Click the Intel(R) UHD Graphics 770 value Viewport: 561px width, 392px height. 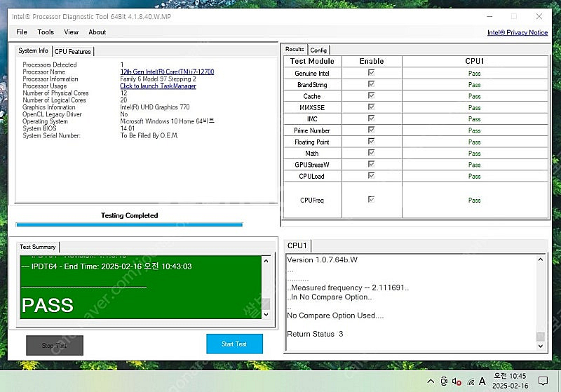click(x=155, y=107)
